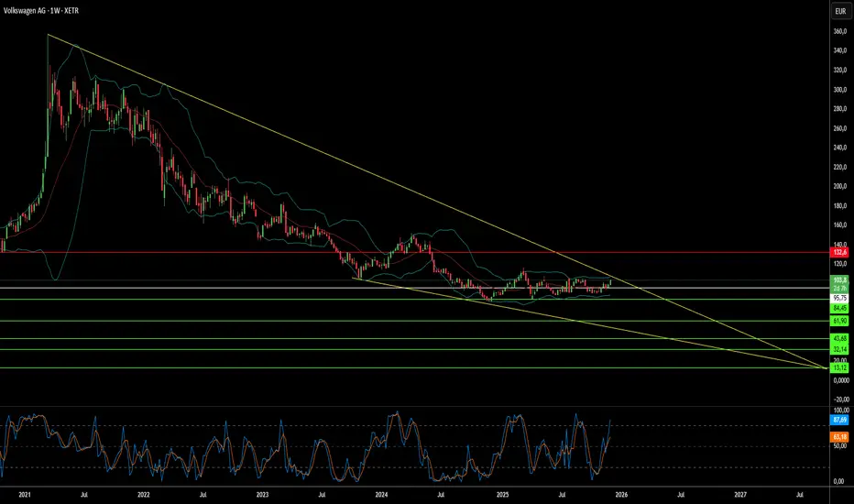854x504 pixels.
Task: Click the green 103,8 current price label
Action: (x=838, y=279)
